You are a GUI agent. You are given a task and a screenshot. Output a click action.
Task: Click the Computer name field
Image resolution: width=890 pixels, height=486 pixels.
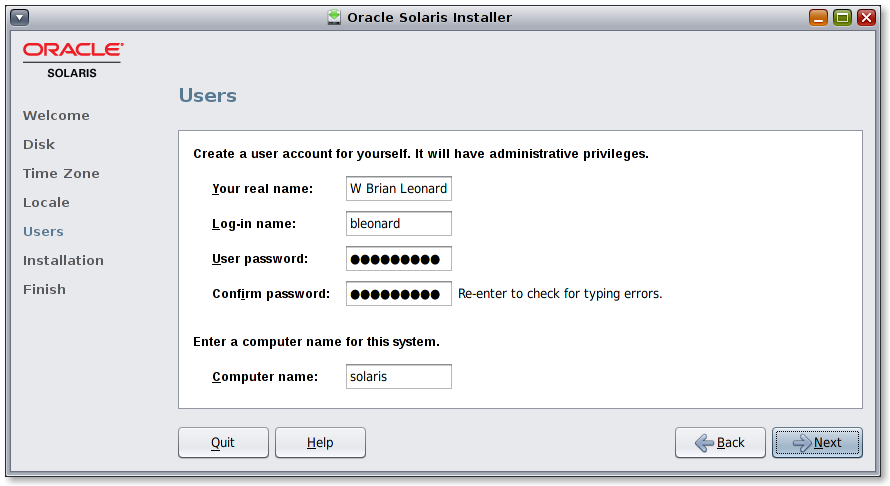pyautogui.click(x=398, y=377)
